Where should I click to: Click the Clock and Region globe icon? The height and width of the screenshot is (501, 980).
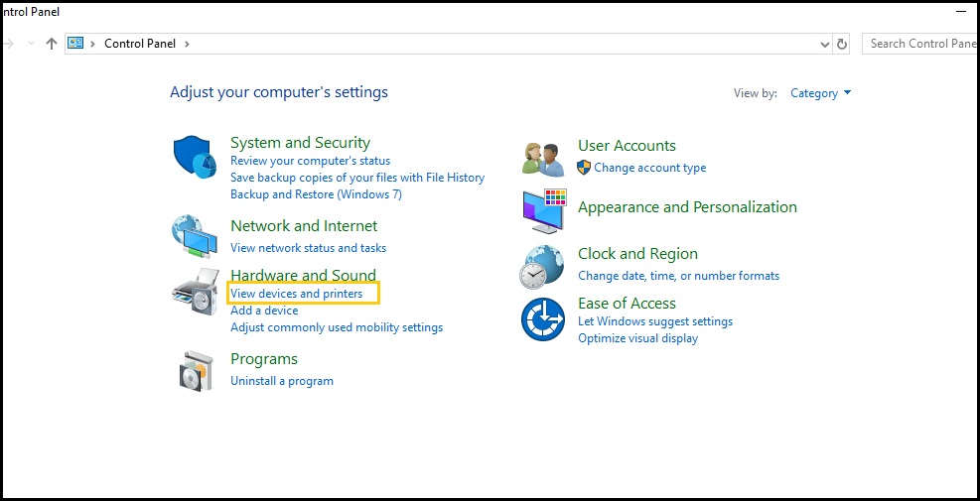(x=542, y=266)
